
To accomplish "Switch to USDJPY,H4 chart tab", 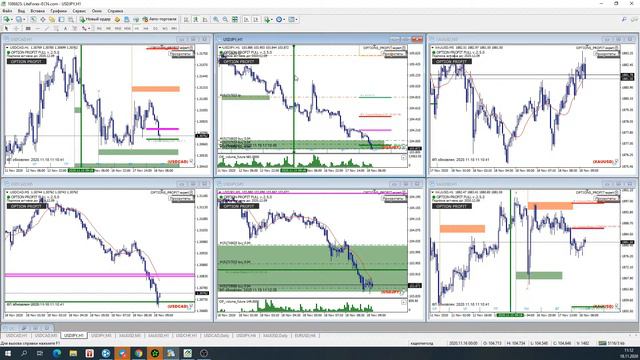I will (246, 335).
